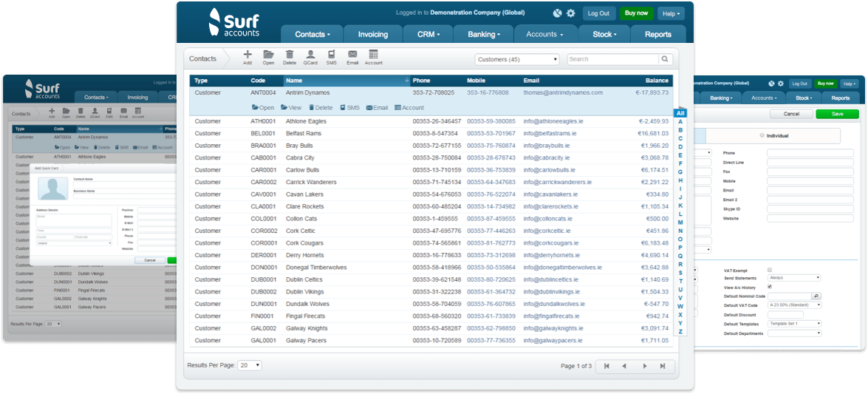The image size is (868, 394).
Task: Click the Donegal Timberwolves mobile number
Action: click(491, 268)
